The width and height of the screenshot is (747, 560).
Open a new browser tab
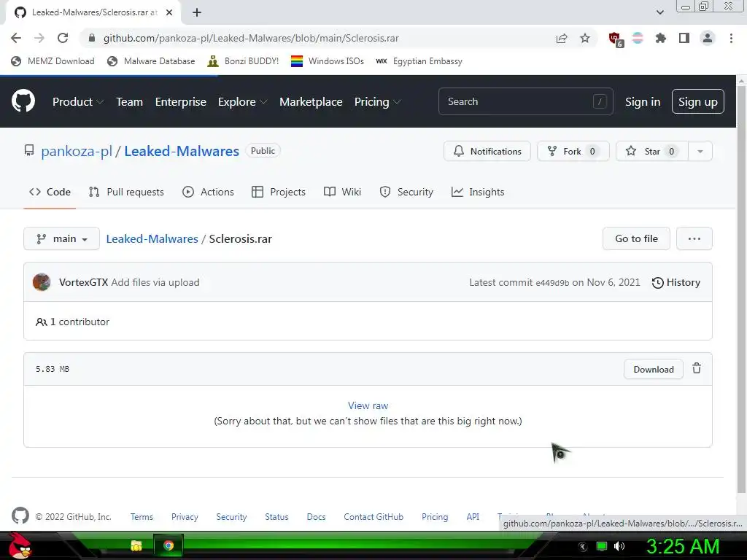click(197, 12)
